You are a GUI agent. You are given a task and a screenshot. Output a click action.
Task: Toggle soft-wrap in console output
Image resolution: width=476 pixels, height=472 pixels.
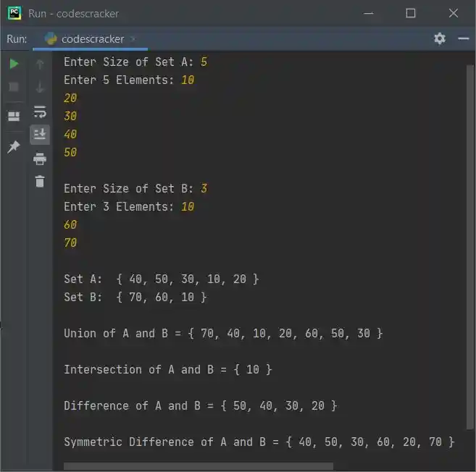point(40,112)
